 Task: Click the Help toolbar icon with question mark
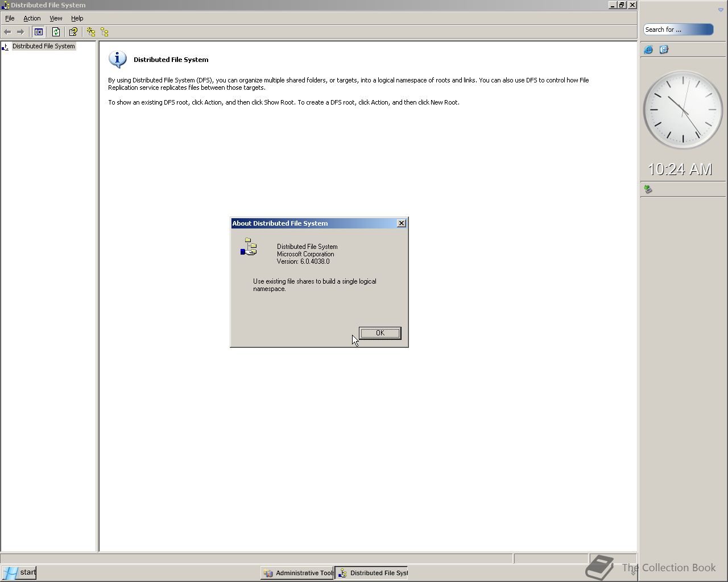73,32
